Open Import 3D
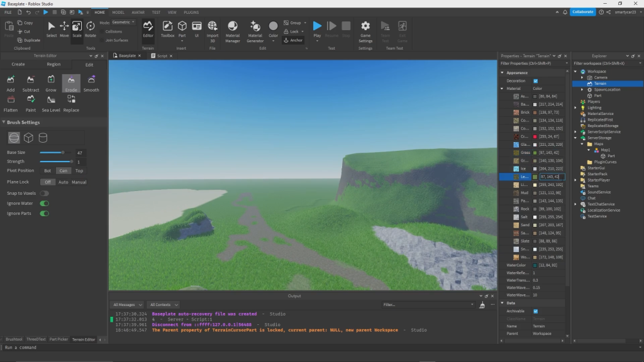Image resolution: width=644 pixels, height=362 pixels. 213,31
